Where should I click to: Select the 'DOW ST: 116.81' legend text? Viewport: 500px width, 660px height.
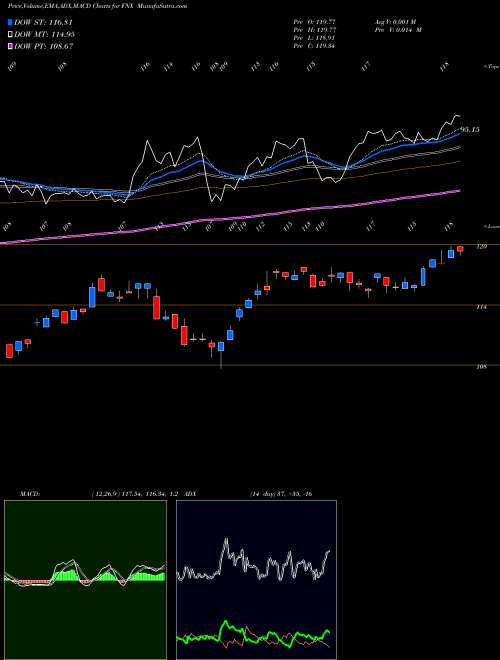point(44,22)
